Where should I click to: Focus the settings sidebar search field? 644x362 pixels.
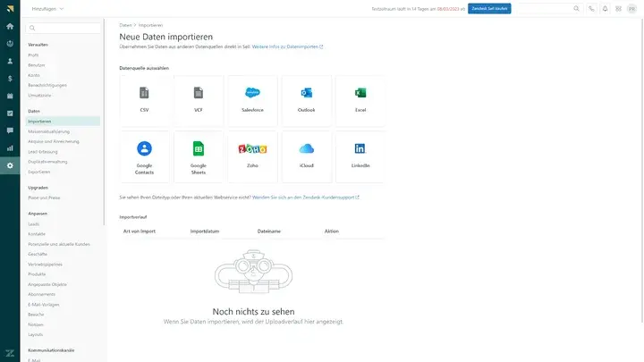(63, 28)
